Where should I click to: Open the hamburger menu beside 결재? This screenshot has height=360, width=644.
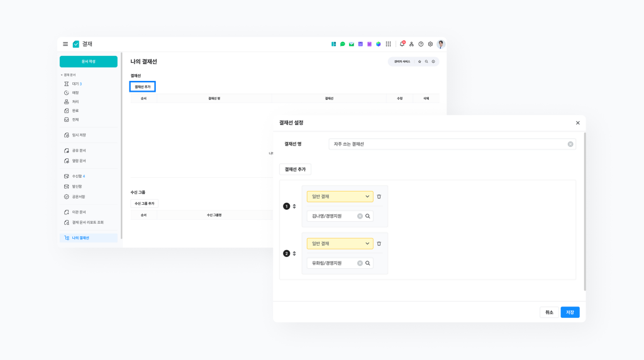tap(65, 44)
